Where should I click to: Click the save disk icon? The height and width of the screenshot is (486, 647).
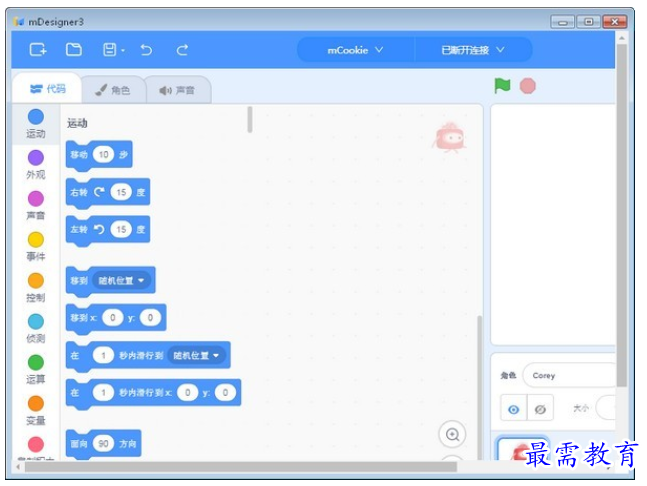[x=109, y=50]
